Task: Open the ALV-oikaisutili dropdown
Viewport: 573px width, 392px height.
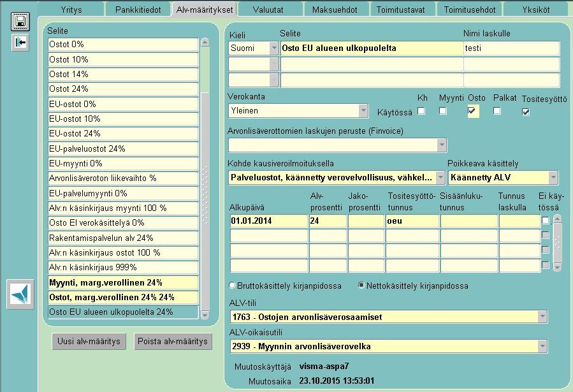Action: (542, 346)
